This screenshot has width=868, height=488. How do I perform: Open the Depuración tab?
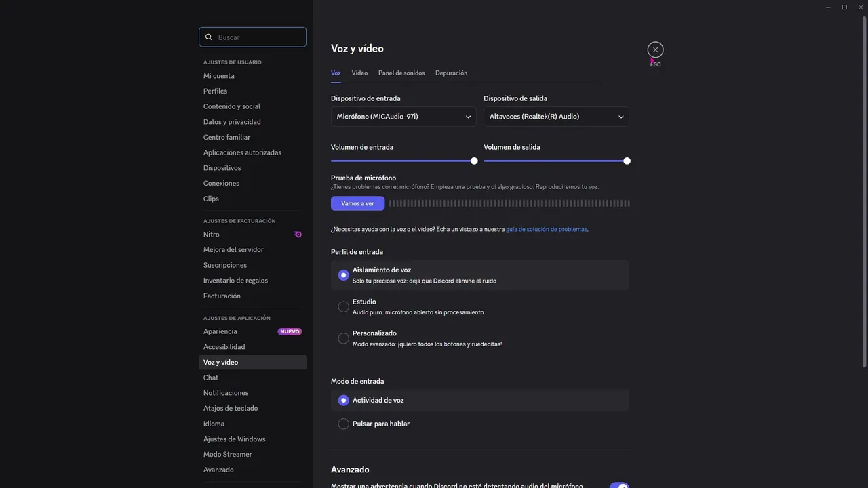[x=451, y=73]
